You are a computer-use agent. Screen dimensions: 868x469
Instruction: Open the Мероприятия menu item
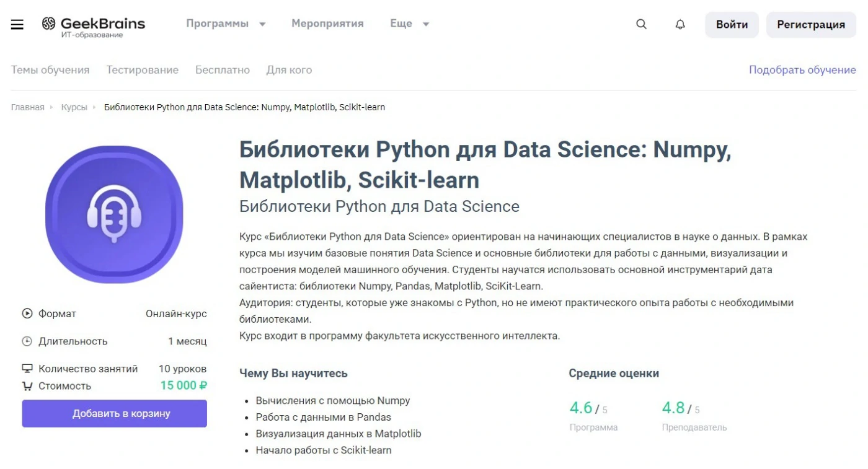pyautogui.click(x=327, y=24)
